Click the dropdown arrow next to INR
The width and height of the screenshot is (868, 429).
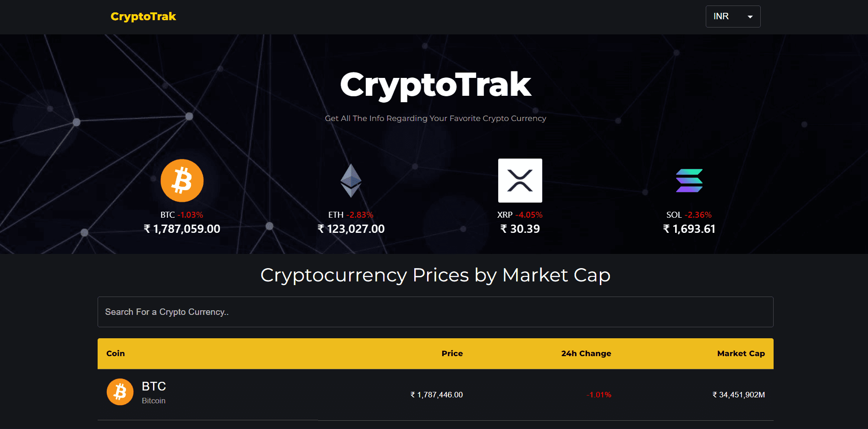[750, 16]
